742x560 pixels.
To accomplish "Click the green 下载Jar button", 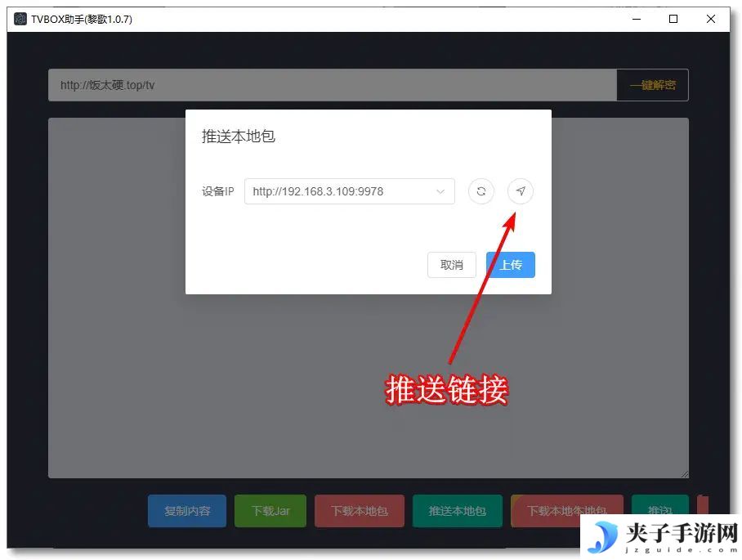I will tap(270, 511).
